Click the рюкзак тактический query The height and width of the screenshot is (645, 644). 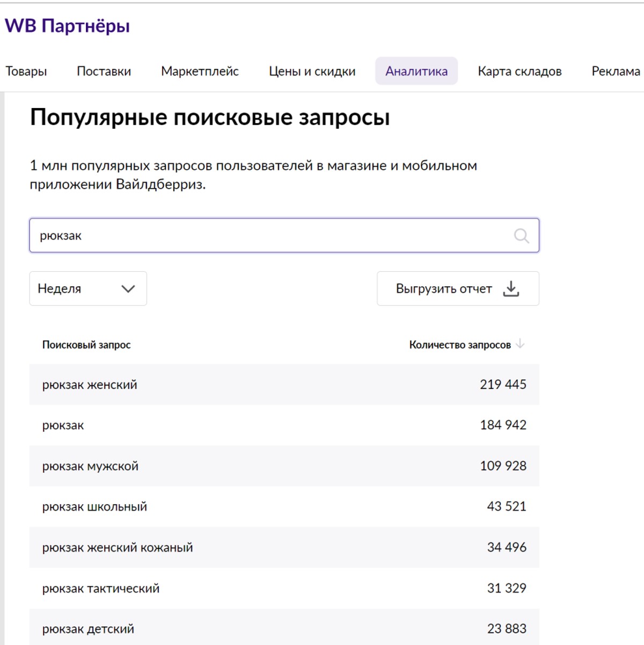[284, 588]
